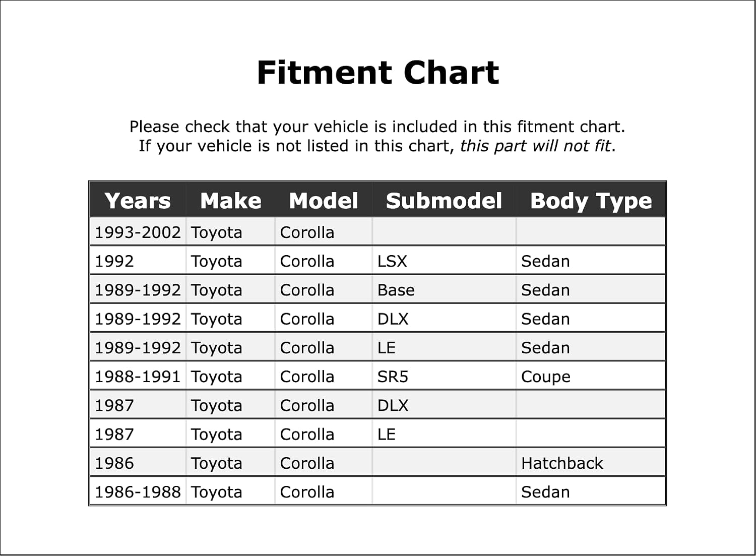The image size is (756, 556).
Task: Click the Base submodel cell
Action: point(444,290)
